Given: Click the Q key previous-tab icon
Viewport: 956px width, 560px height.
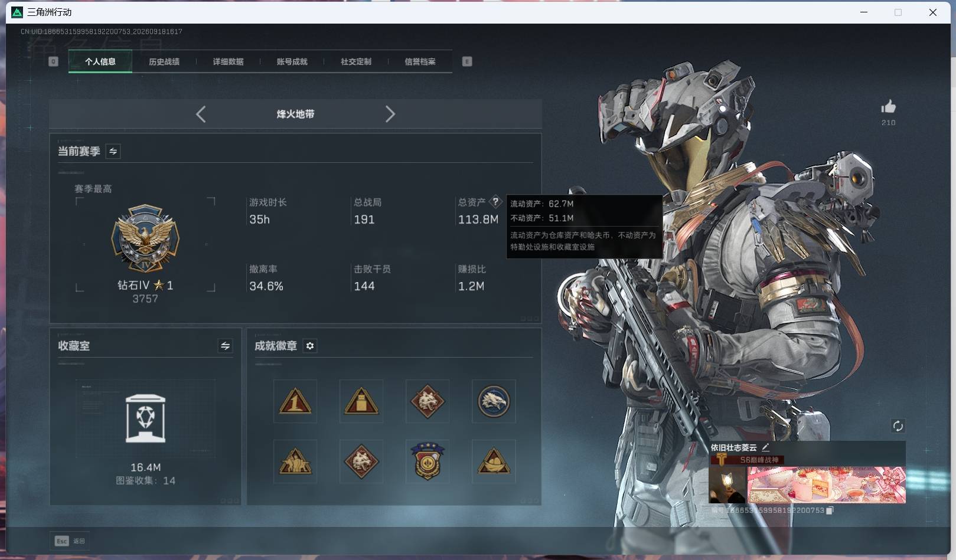Looking at the screenshot, I should pos(53,61).
